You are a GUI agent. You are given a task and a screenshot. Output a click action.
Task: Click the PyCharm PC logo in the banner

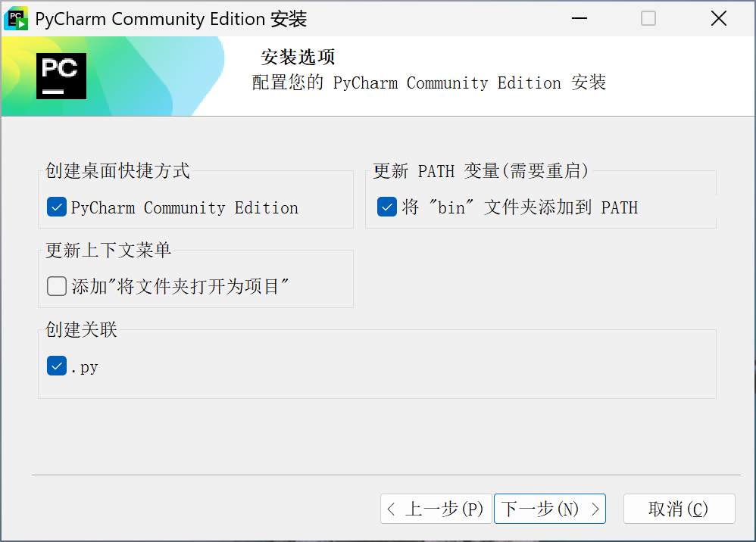click(61, 76)
